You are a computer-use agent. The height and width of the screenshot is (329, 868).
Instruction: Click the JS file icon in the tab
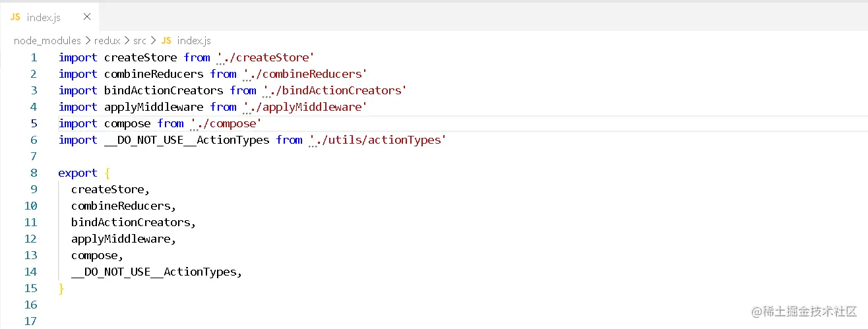coord(16,17)
